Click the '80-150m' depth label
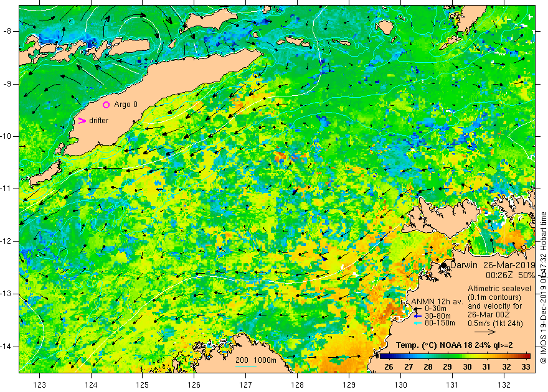The height and width of the screenshot is (392, 548). 440,323
